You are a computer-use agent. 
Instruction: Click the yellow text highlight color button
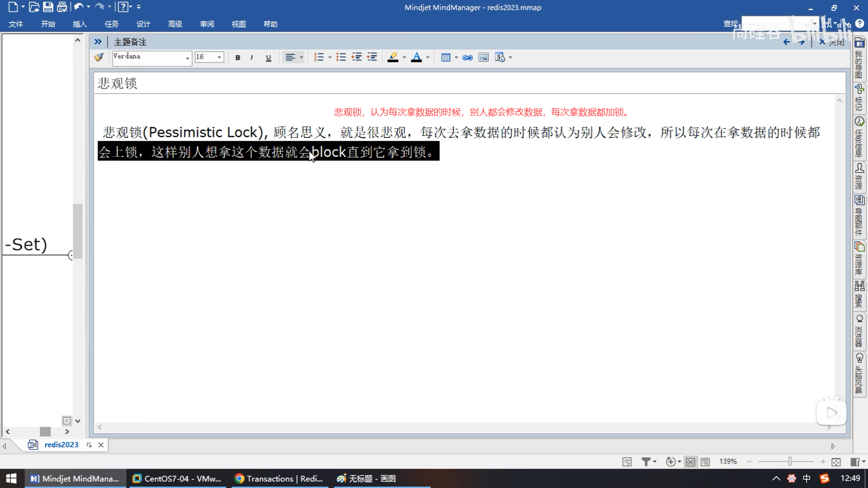[393, 57]
